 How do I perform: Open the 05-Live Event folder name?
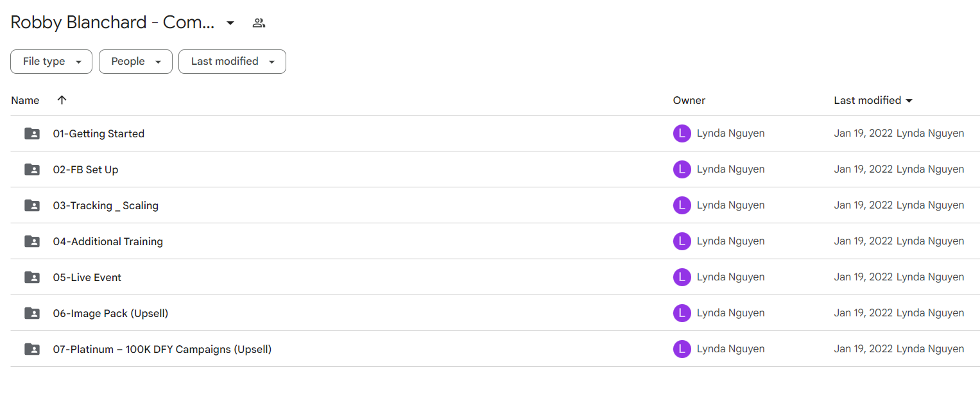coord(87,277)
